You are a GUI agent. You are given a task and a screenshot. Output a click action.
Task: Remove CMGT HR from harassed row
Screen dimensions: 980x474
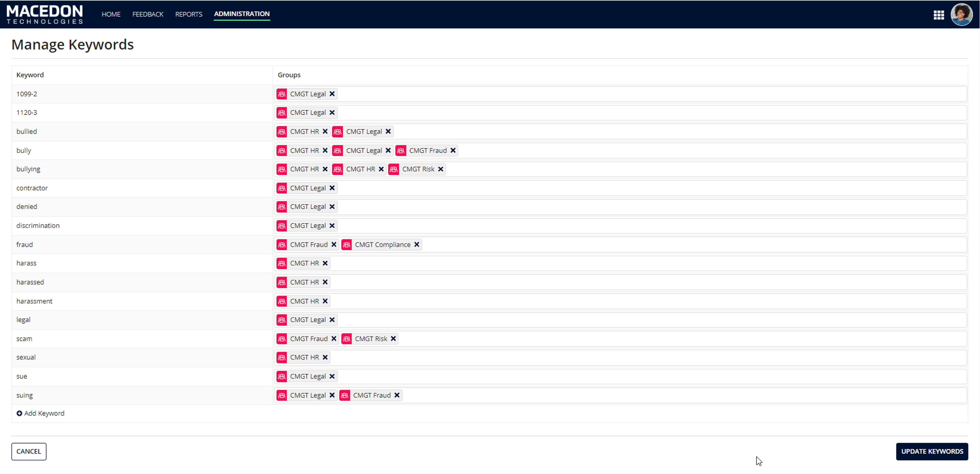coord(325,283)
